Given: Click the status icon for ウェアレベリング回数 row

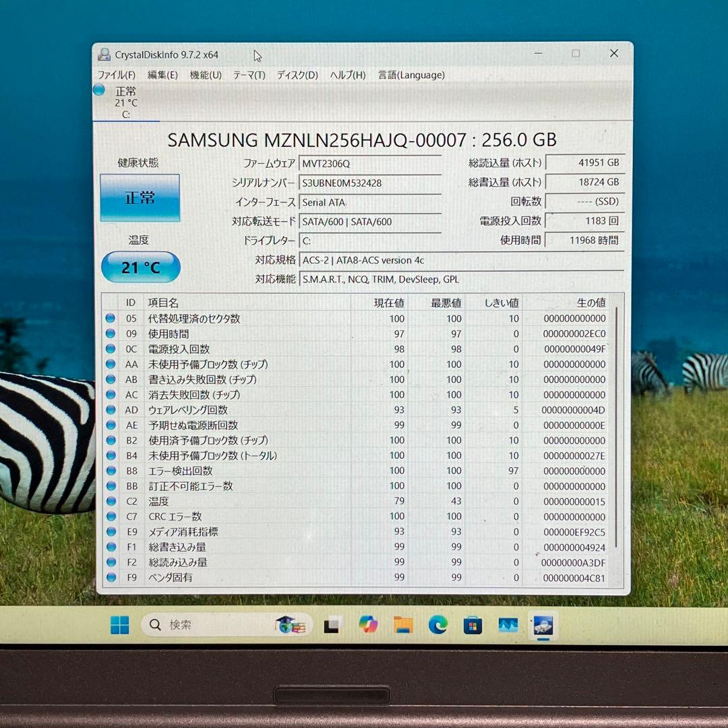Looking at the screenshot, I should click(110, 410).
